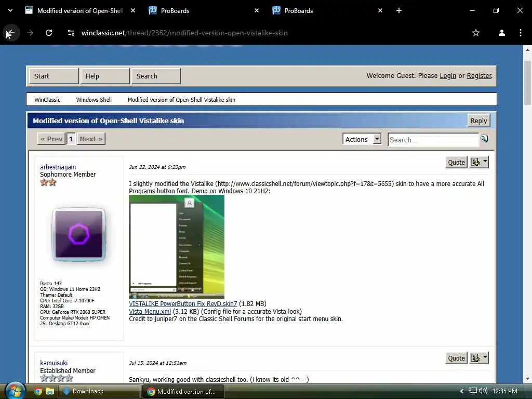
Task: Click the Next page button
Action: pyautogui.click(x=91, y=139)
